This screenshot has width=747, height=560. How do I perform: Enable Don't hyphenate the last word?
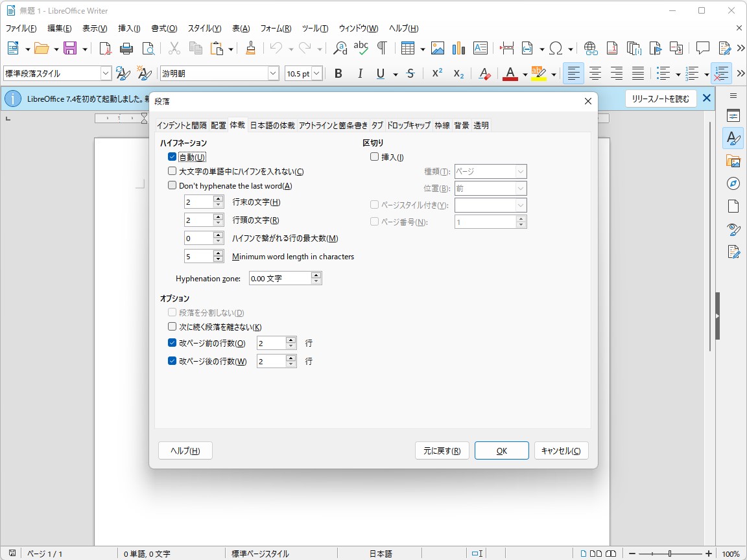coord(172,185)
